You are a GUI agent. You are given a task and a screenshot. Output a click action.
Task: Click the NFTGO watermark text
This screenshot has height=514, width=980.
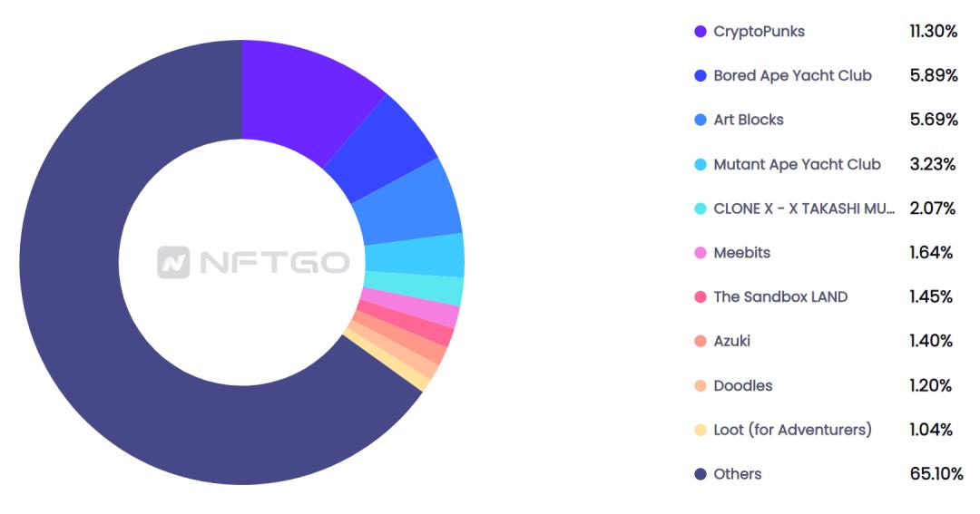(274, 262)
